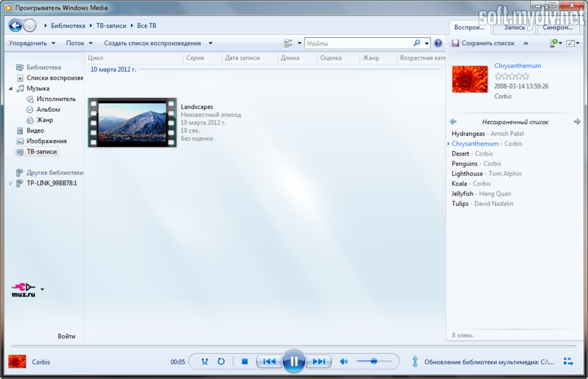588x379 pixels.
Task: Go back with the blue Back arrow
Action: click(x=16, y=25)
